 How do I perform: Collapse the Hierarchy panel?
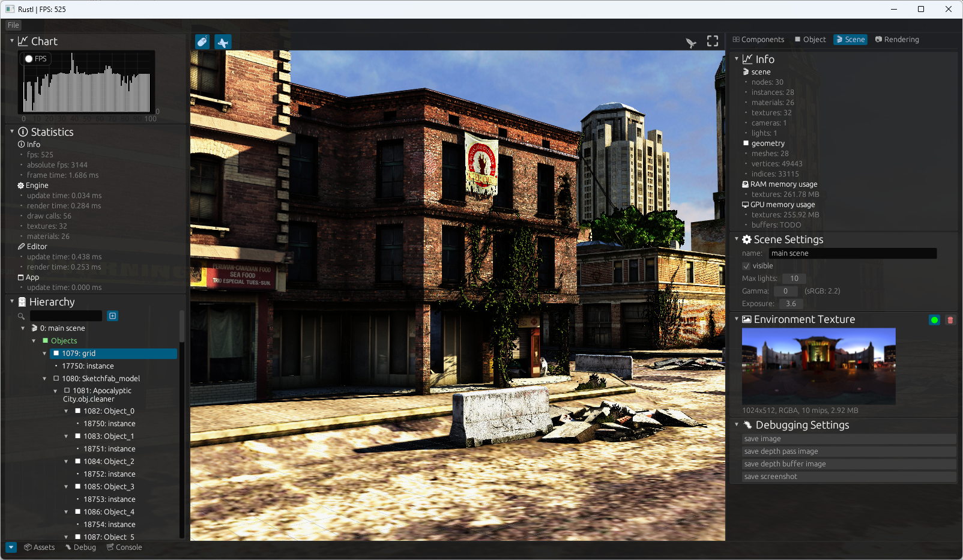click(x=12, y=301)
